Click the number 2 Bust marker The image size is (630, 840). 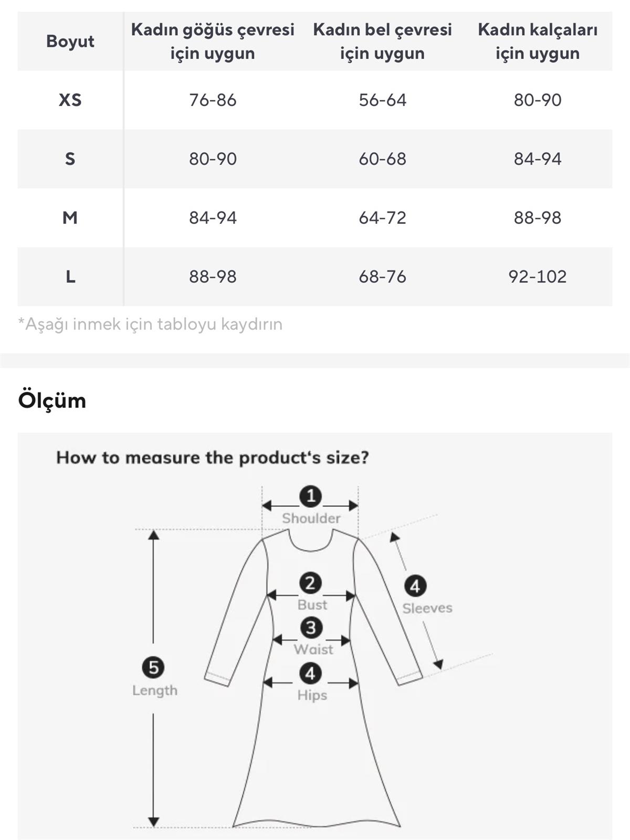[310, 583]
